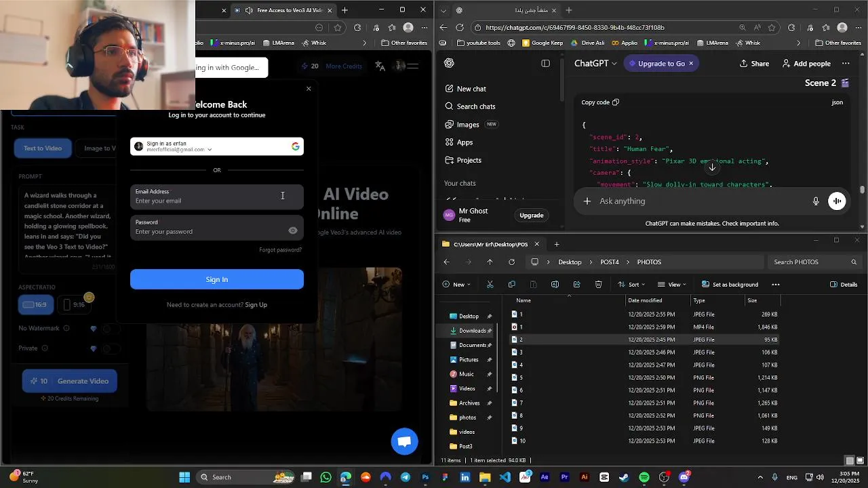Open the see-more ellipsis in File Explorer toolbar
Image resolution: width=868 pixels, height=488 pixels.
[776, 285]
